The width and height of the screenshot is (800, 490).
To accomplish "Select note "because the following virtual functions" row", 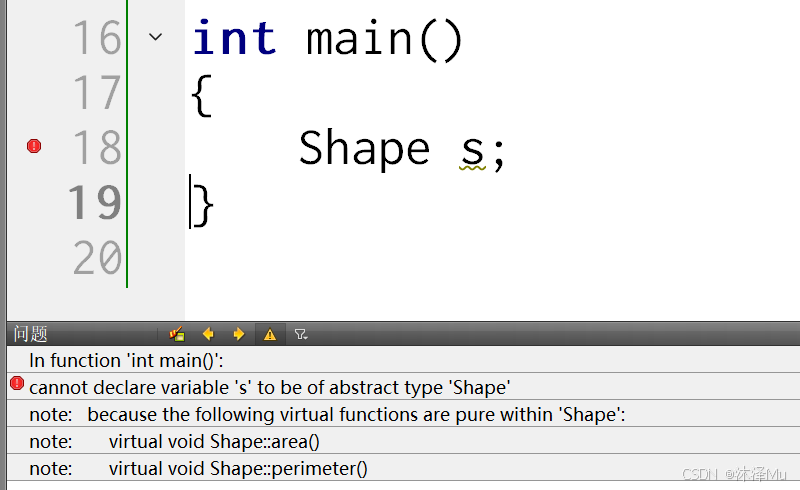I will point(403,414).
